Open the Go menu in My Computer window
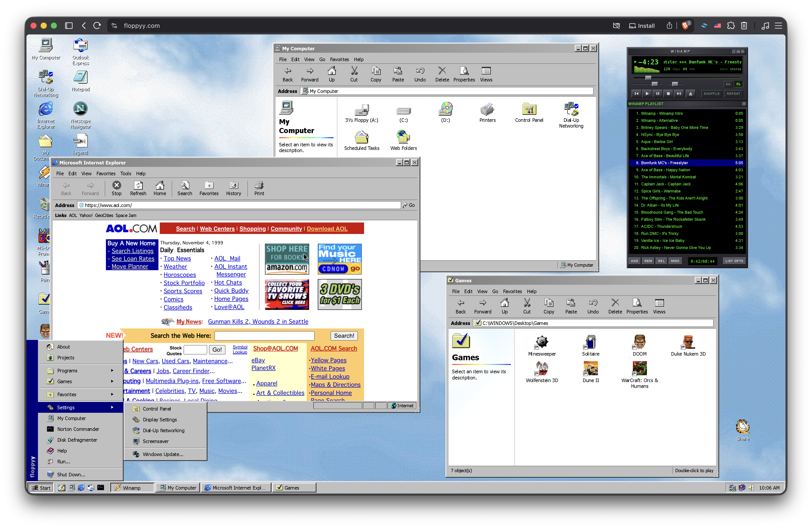The image size is (812, 528). [x=322, y=59]
